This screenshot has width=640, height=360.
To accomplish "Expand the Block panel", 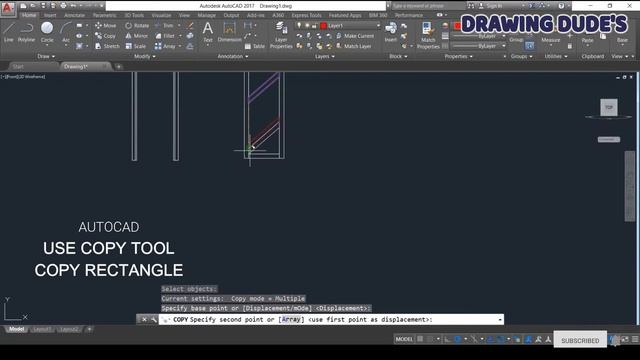I will tap(398, 56).
